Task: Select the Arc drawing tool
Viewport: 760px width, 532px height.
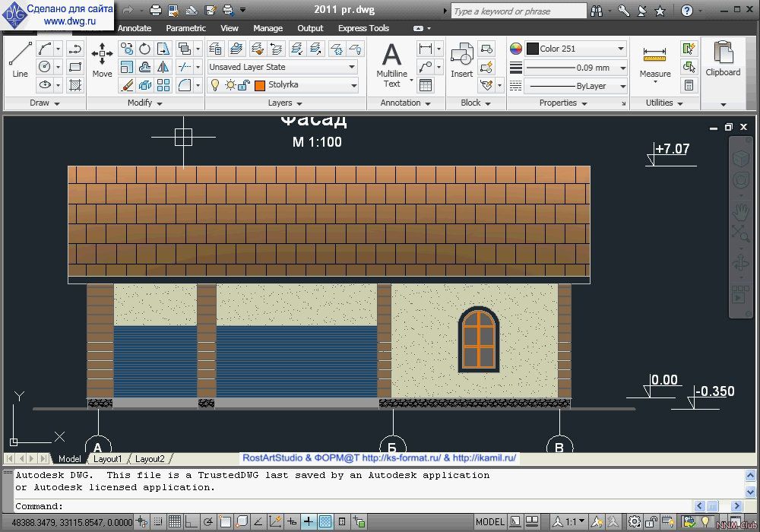Action: [x=45, y=49]
